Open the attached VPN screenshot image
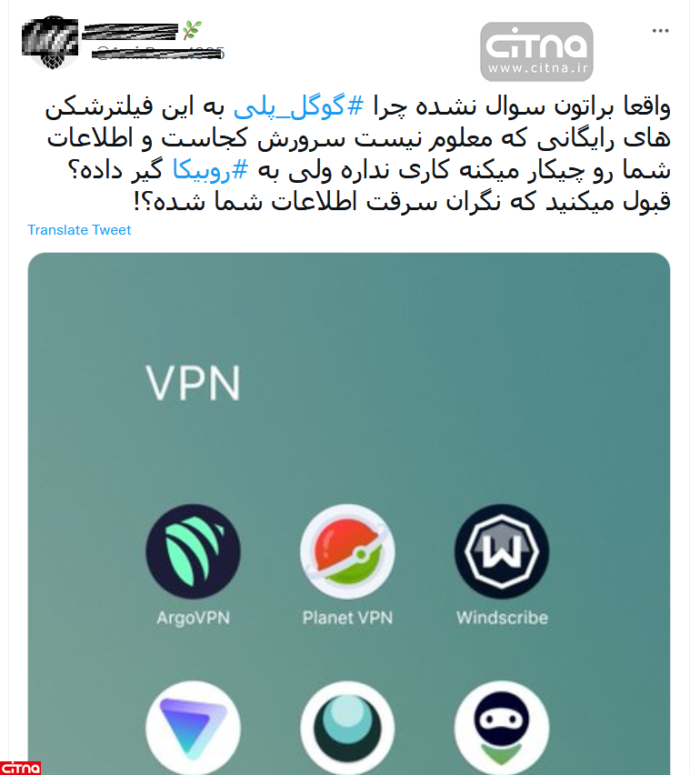This screenshot has height=775, width=700. pos(349,514)
